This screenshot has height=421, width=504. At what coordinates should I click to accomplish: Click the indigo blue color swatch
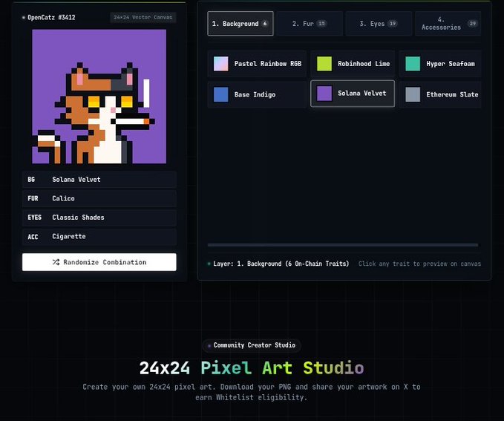(x=221, y=94)
